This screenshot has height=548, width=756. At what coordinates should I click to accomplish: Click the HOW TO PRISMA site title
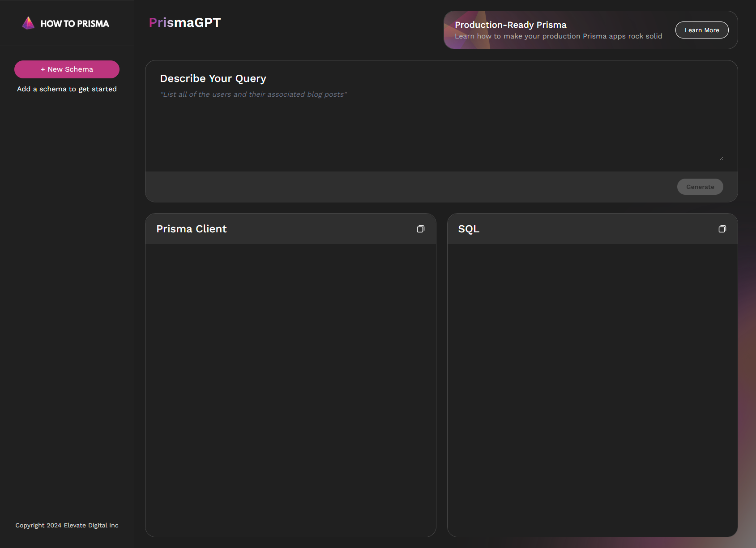click(x=75, y=24)
